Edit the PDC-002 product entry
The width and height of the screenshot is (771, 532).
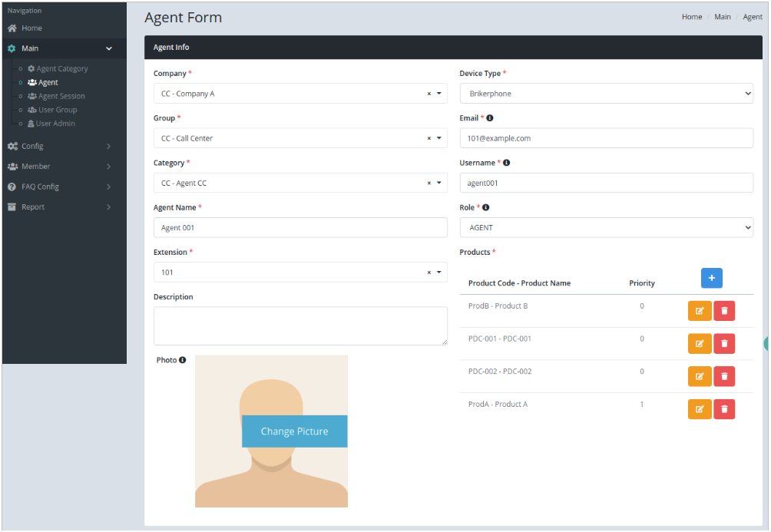click(x=700, y=376)
